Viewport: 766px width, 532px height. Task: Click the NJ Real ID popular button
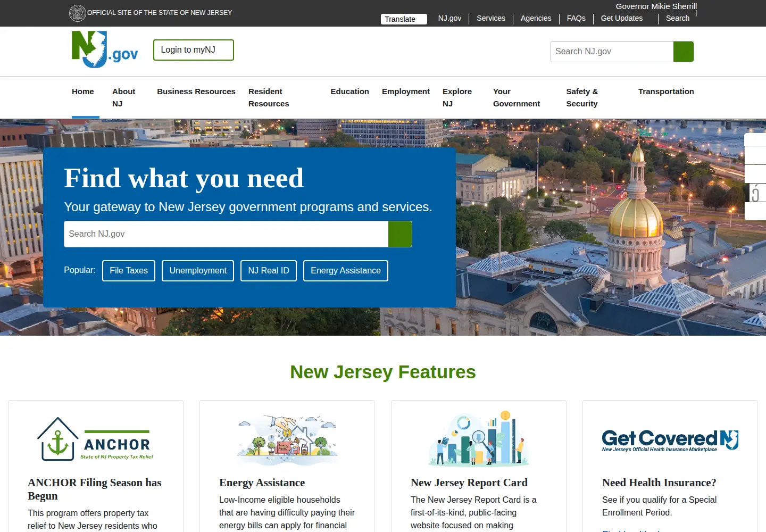(269, 271)
